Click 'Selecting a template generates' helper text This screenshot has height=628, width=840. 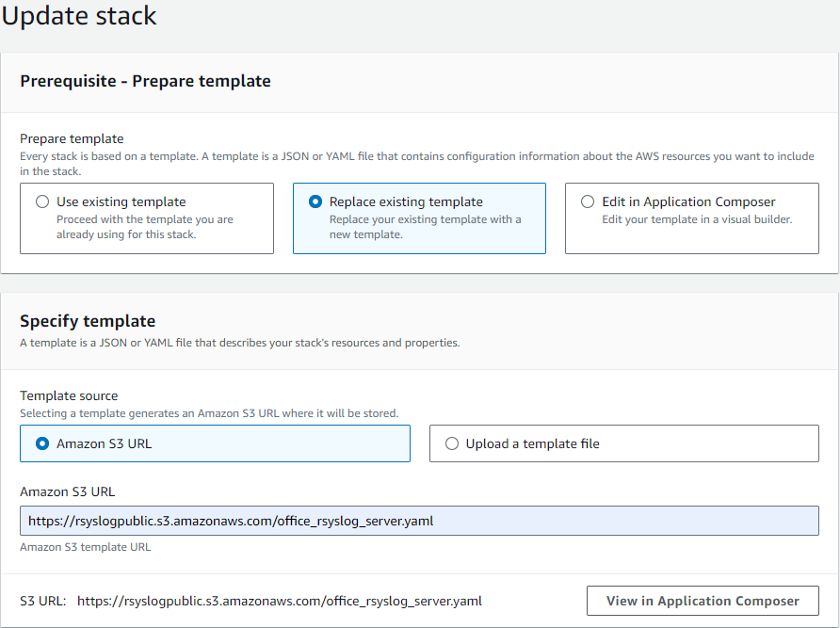pos(209,413)
